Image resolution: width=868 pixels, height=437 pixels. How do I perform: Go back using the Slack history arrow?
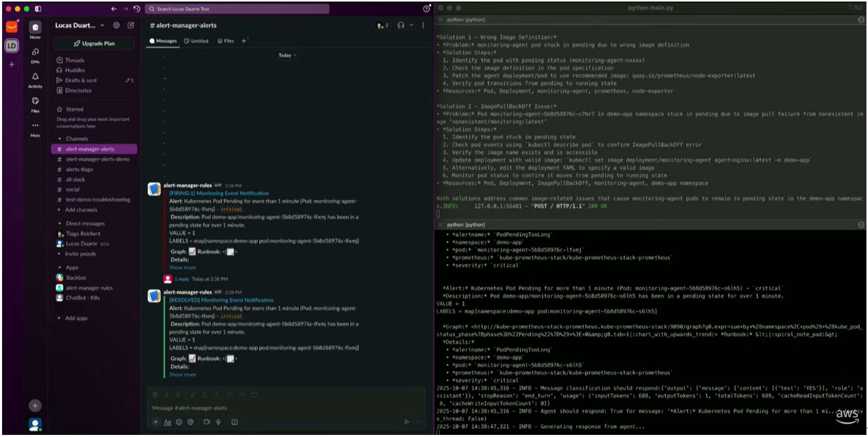tap(113, 9)
